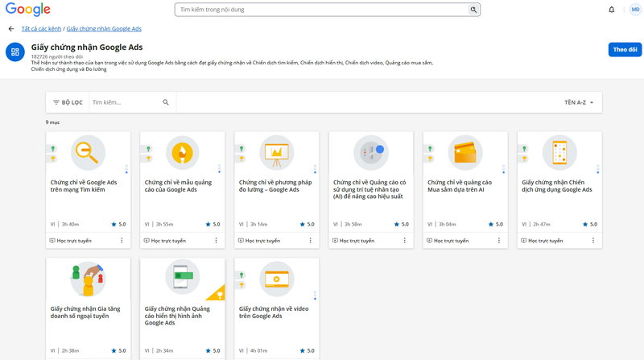Click the Google logo
Image resolution: width=644 pixels, height=360 pixels.
28,9
